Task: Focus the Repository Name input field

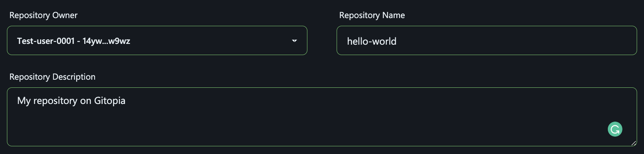Action: [486, 41]
